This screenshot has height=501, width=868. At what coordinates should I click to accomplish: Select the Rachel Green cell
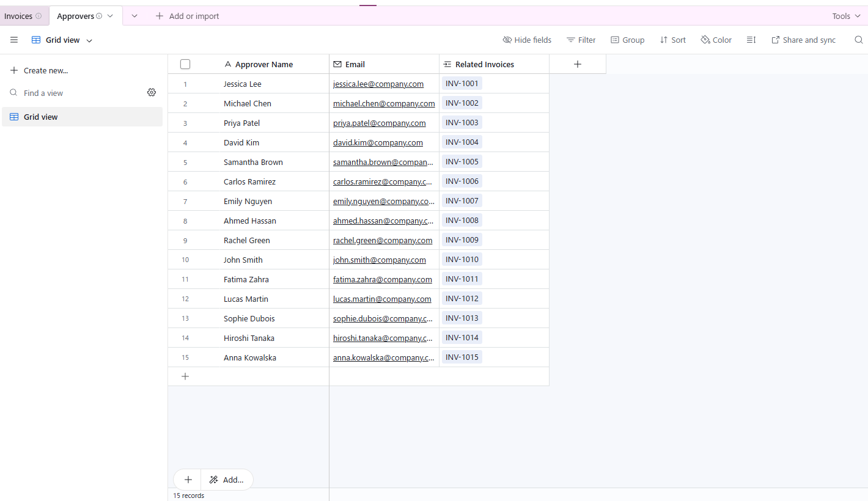point(274,240)
